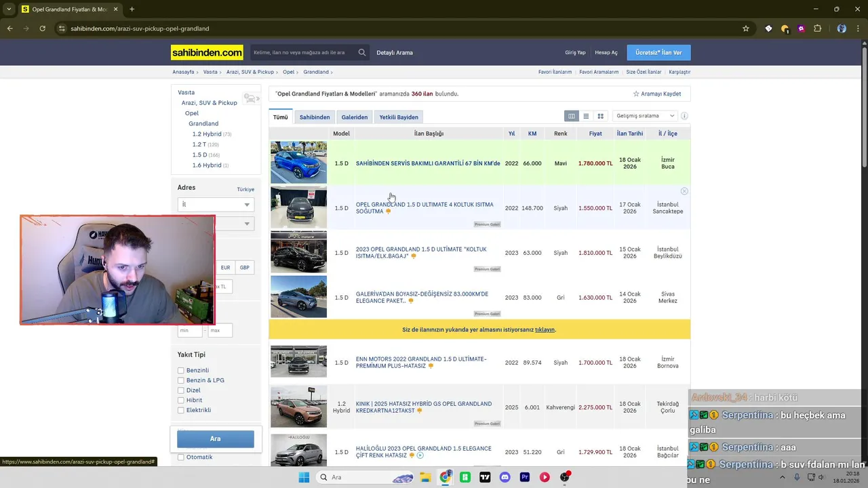This screenshot has height=488, width=868.
Task: Bookmark this page with the star icon
Action: 746,28
